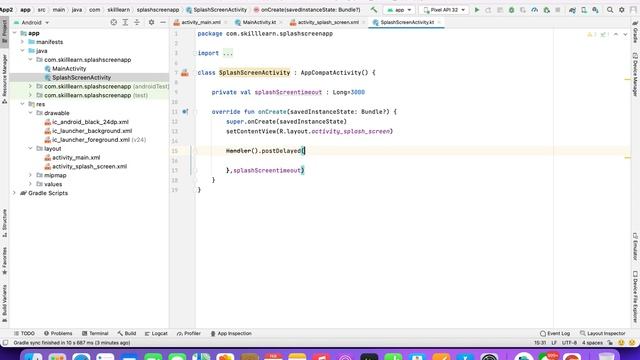Open the Event Log

pos(555,333)
